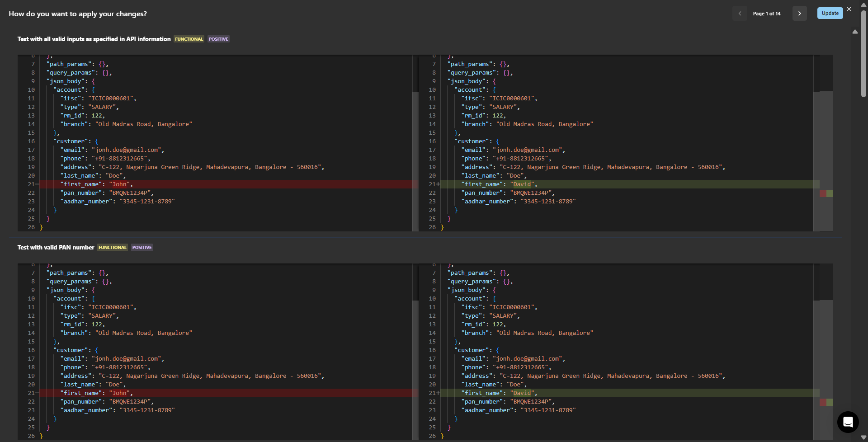
Task: Click the previous page arrow
Action: [740, 14]
